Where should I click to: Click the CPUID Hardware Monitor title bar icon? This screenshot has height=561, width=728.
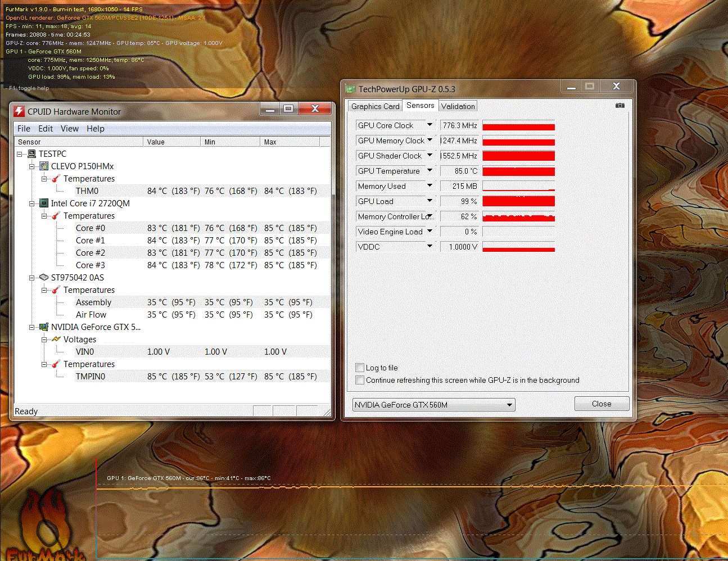click(x=19, y=111)
